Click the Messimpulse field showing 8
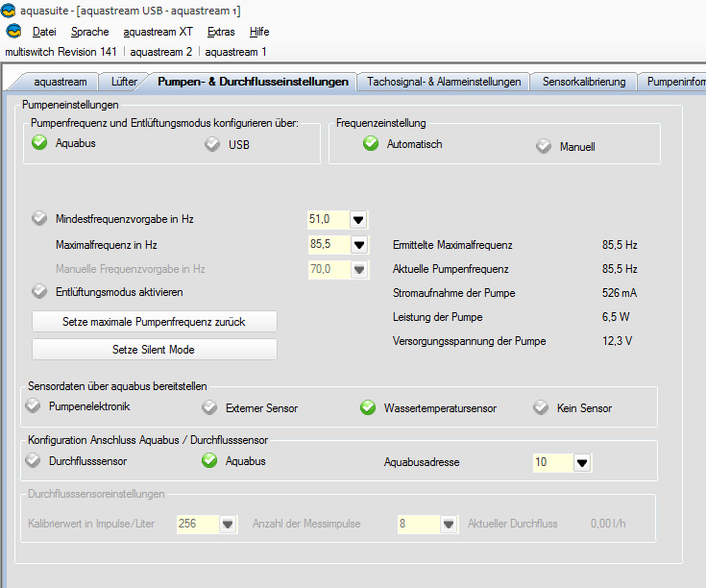The width and height of the screenshot is (706, 588). pyautogui.click(x=418, y=524)
